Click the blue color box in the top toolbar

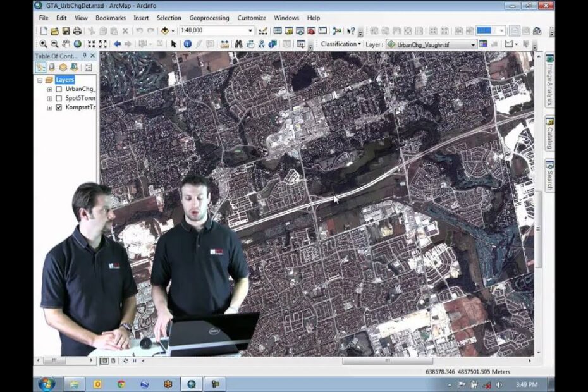484,31
